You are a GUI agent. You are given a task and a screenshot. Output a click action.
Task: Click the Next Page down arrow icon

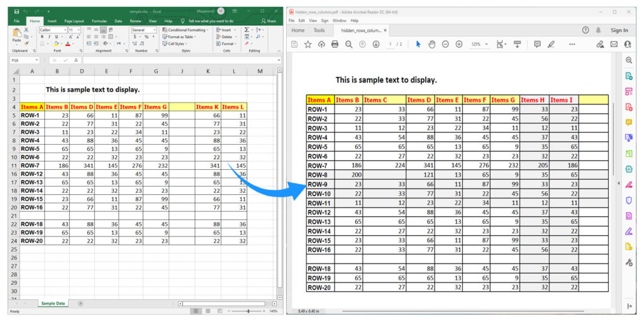pos(376,44)
